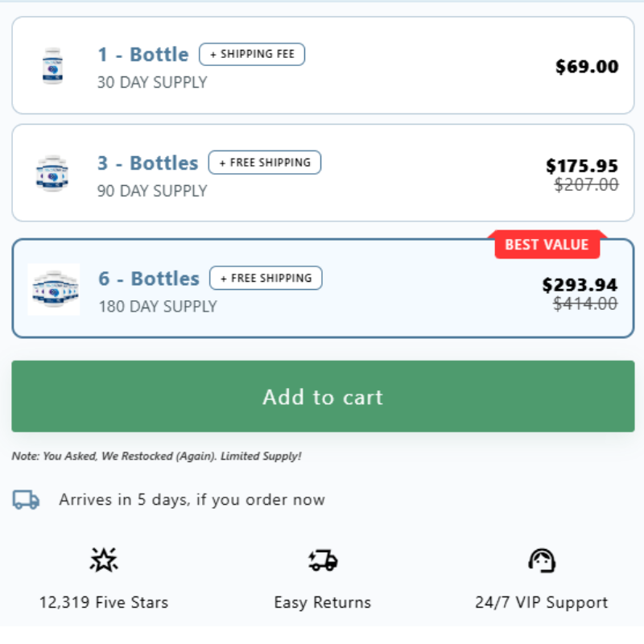644x644 pixels.
Task: Click the FREE SHIPPING tag on 6 - Bottles
Action: click(x=266, y=278)
